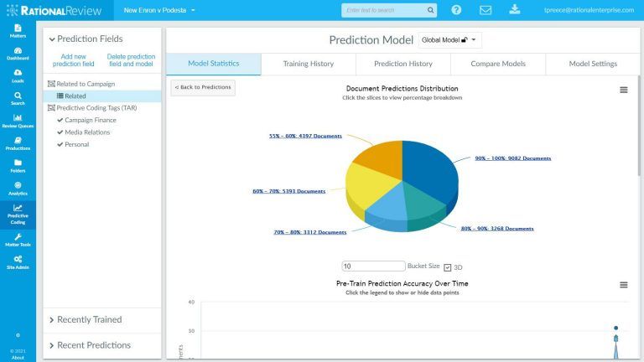Screen dimensions: 644x362
Task: Open Site Admin gears icon
Action: pos(18,262)
